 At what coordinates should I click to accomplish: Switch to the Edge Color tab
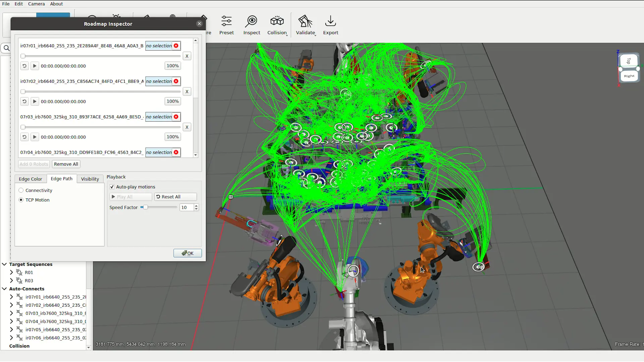click(31, 179)
